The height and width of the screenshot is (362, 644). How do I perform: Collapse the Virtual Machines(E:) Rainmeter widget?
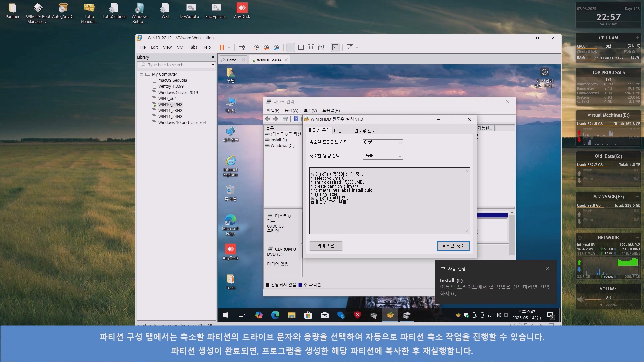pos(637,115)
